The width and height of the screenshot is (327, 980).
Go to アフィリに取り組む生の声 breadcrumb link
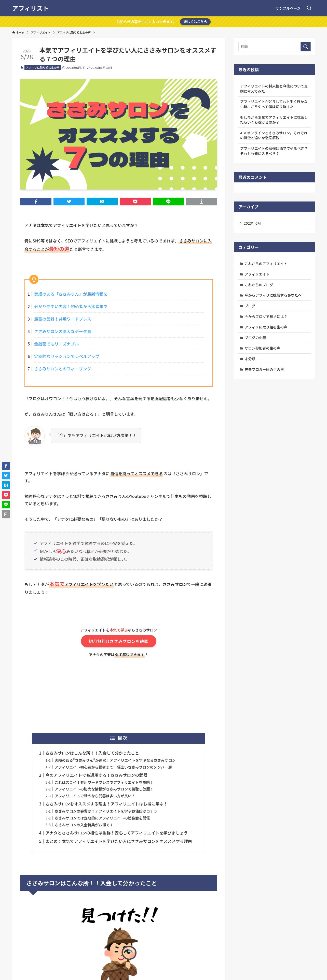tap(74, 32)
